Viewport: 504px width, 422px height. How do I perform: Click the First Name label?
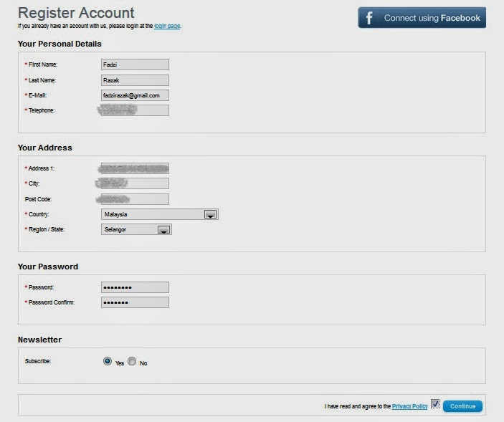click(x=43, y=64)
